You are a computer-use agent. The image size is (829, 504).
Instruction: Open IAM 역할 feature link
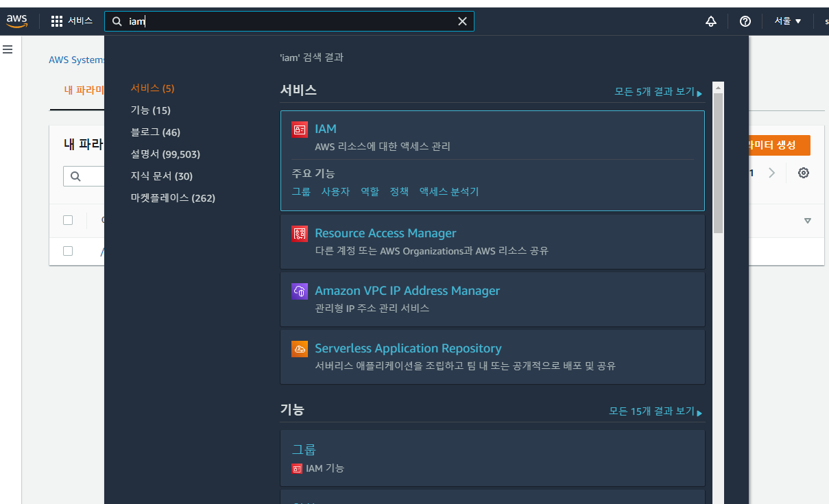click(x=370, y=192)
